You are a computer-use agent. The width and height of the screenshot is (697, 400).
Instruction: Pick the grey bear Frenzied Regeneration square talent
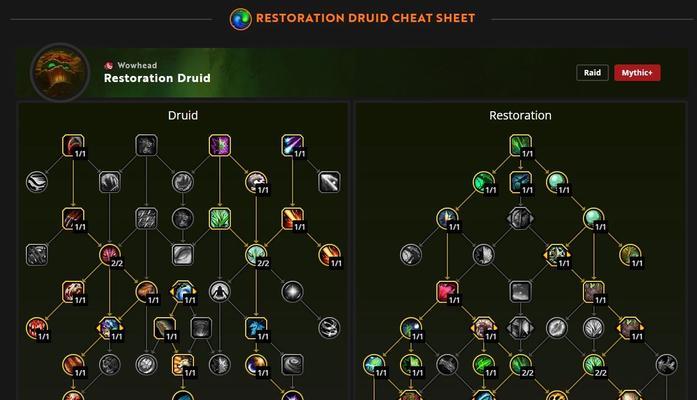tap(146, 145)
